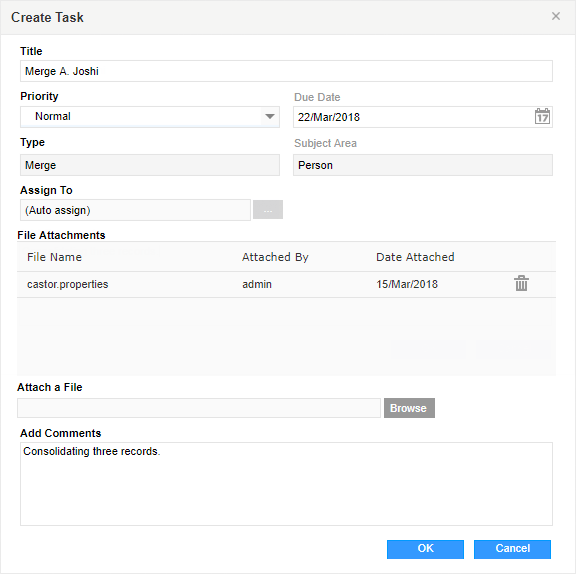The width and height of the screenshot is (576, 574).
Task: Close the Create Task dialog
Action: (556, 16)
